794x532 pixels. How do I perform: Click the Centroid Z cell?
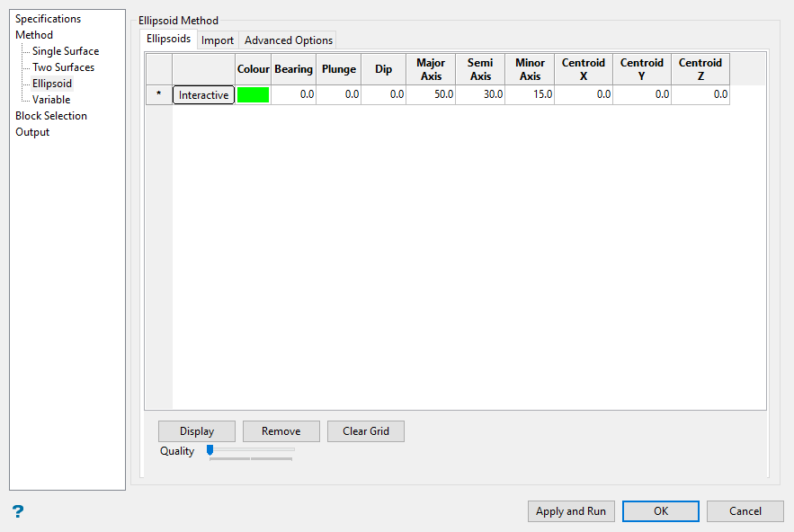(700, 94)
